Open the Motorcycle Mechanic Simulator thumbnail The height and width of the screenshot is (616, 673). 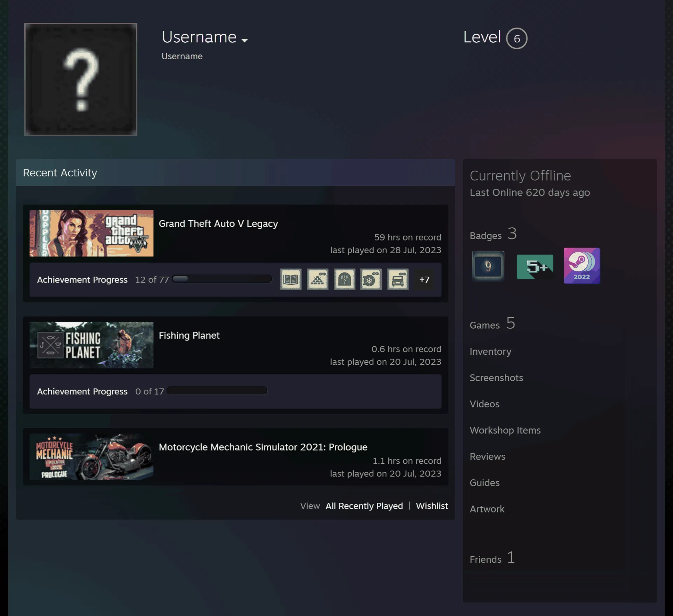point(91,457)
